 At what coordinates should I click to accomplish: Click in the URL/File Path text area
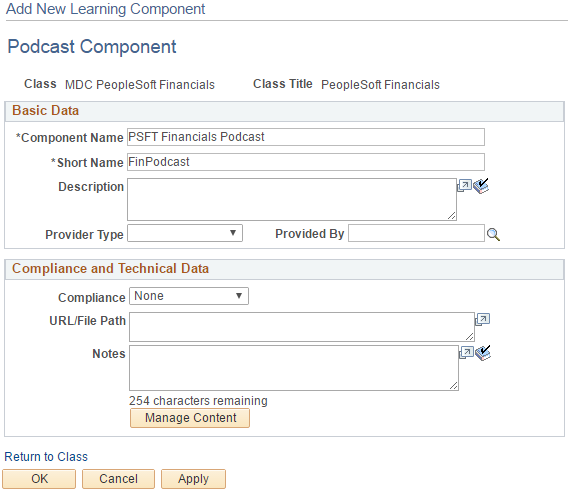tap(302, 327)
